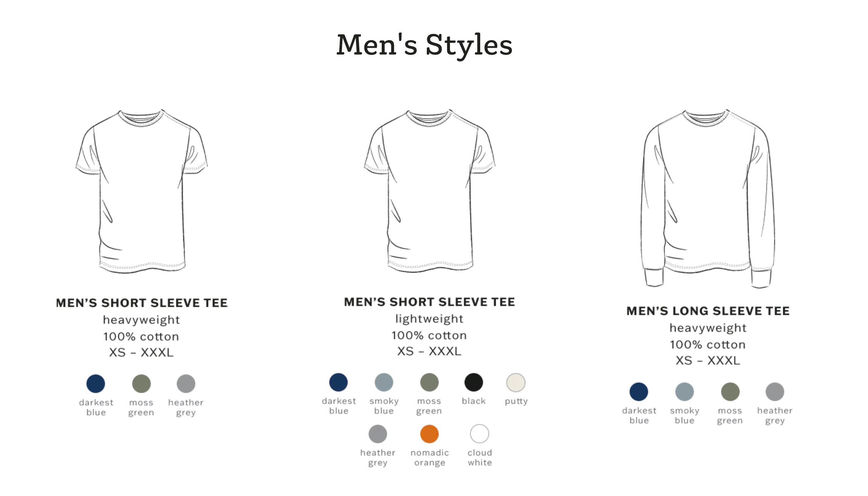Select darkest blue swatch for lightweight tee

[339, 382]
